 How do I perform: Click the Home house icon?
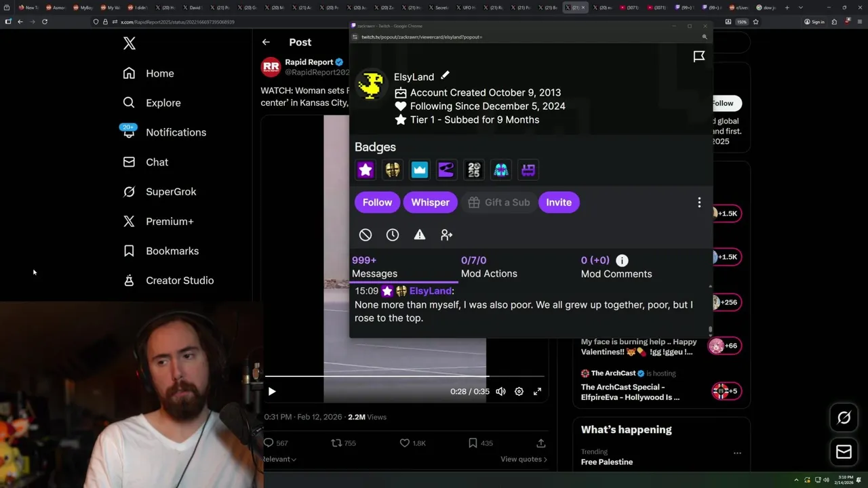[x=129, y=73]
